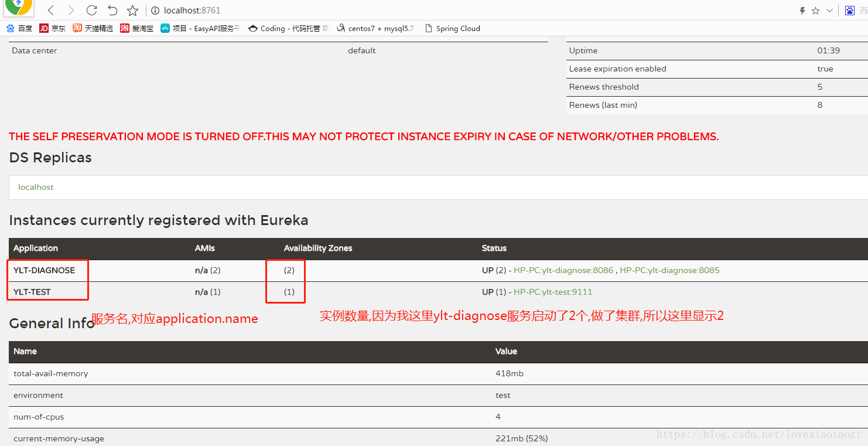Screen dimensions: 868x446
Task: Click the DS Replicas heading
Action: pyautogui.click(x=50, y=158)
